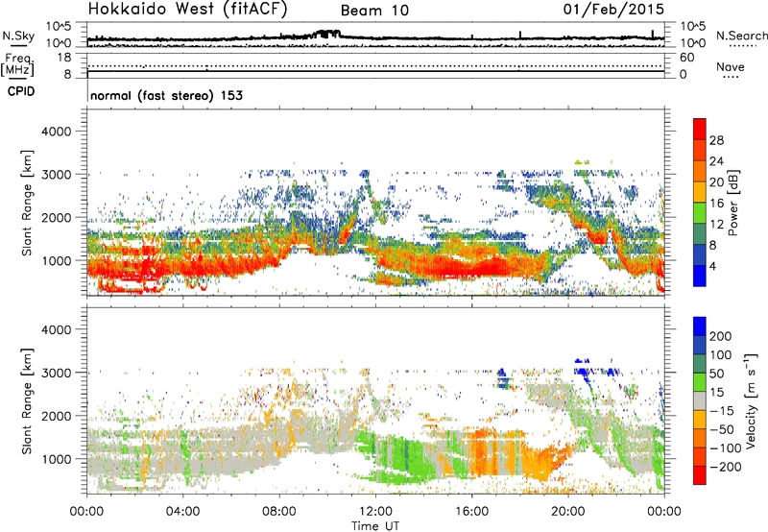The width and height of the screenshot is (768, 532).
Task: Click the '12:00' time axis label
Action: pyautogui.click(x=375, y=512)
